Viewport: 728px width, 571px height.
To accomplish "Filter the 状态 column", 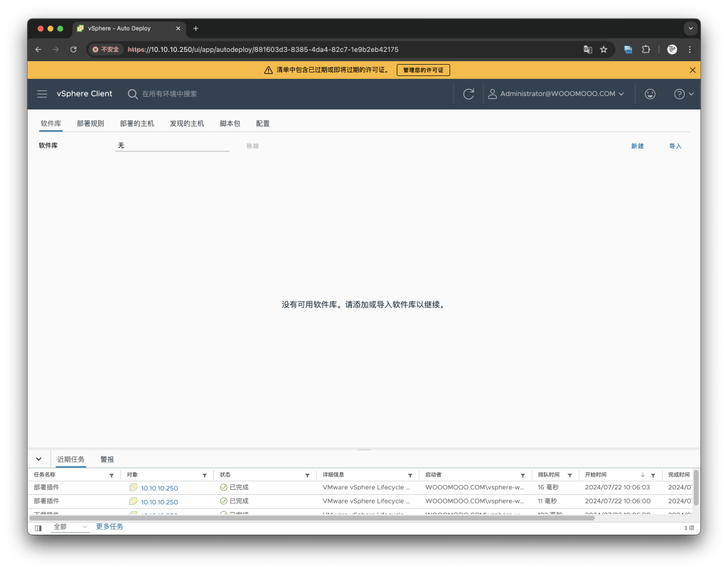I will point(307,476).
